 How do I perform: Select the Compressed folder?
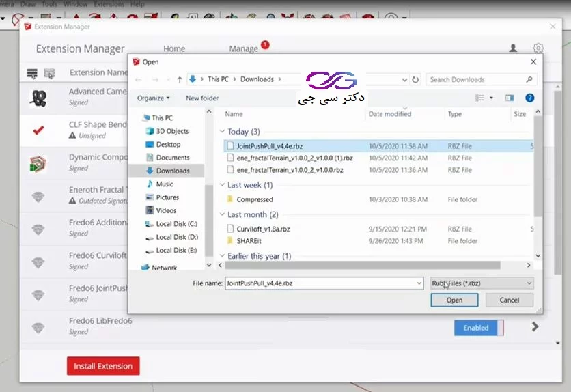pyautogui.click(x=378, y=199)
